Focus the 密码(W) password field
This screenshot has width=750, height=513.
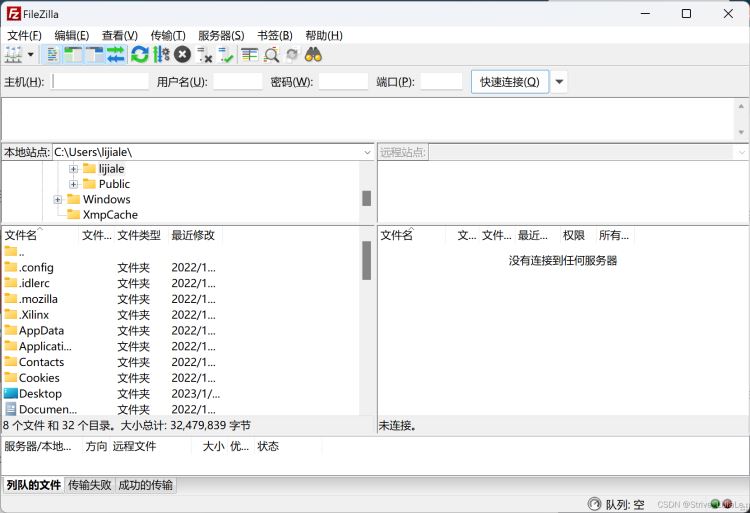point(343,82)
